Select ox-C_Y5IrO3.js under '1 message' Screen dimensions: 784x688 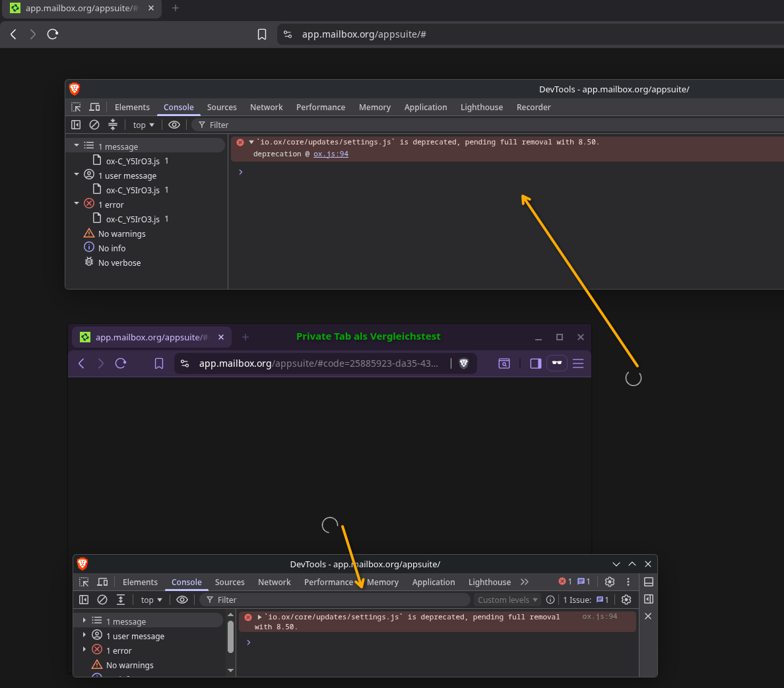[x=133, y=161]
